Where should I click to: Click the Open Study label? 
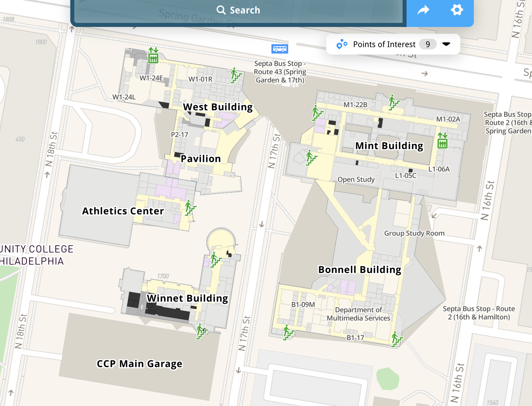356,179
